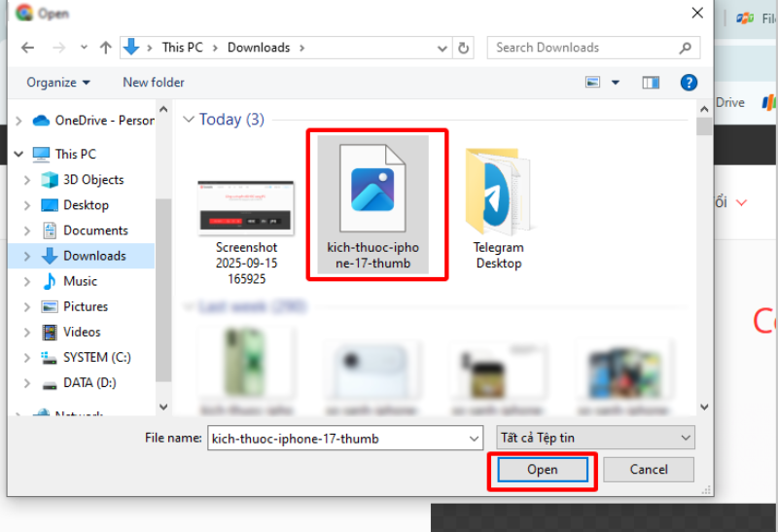
Task: Create a New folder
Action: pos(154,83)
